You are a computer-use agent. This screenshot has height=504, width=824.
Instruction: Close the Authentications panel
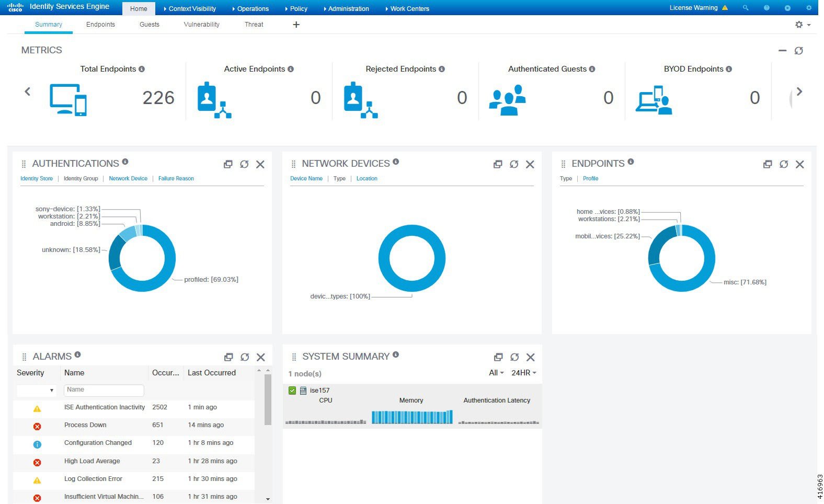[x=260, y=164]
